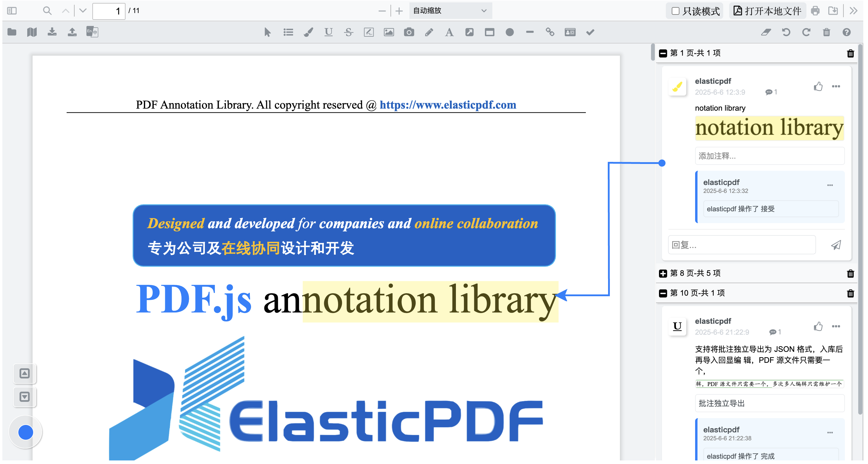Enable the 只读模式 checkbox
Screen dimensions: 868x464
pyautogui.click(x=675, y=11)
